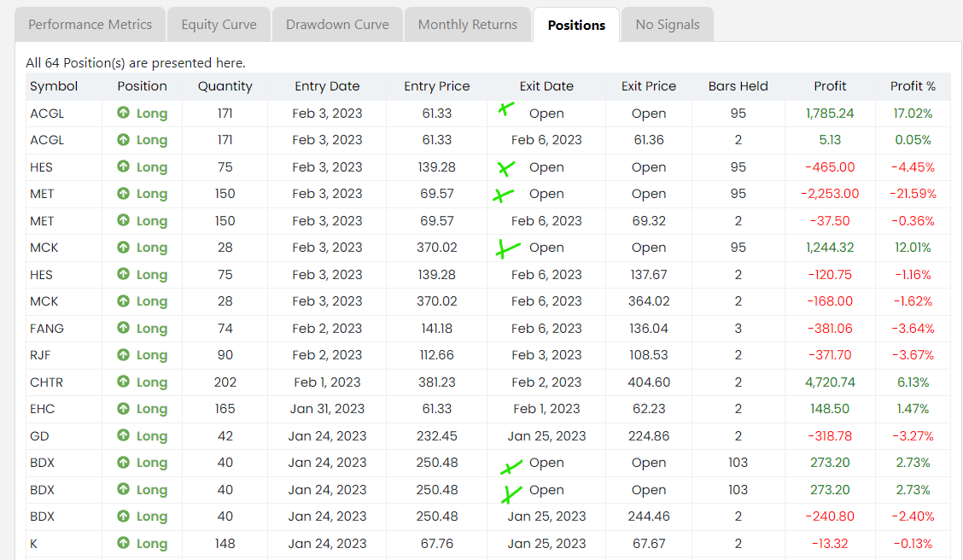Open the Performance Metrics tab
963x560 pixels.
[x=90, y=25]
